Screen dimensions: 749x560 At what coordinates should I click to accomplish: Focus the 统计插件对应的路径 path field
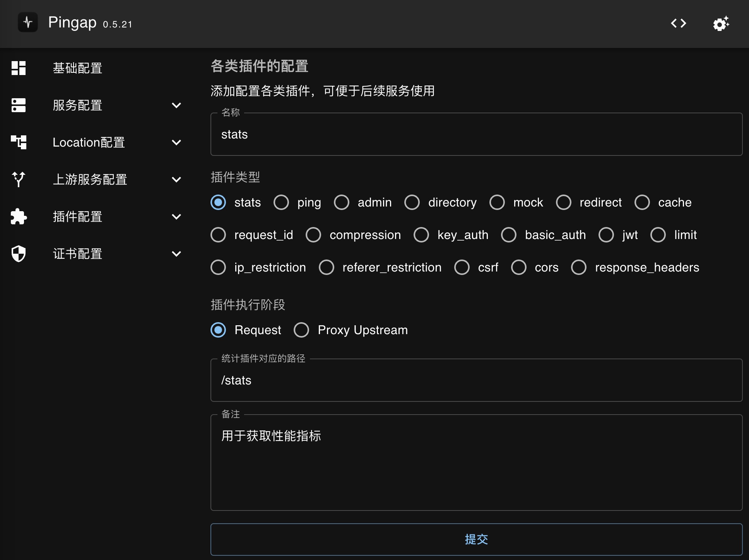click(x=476, y=380)
